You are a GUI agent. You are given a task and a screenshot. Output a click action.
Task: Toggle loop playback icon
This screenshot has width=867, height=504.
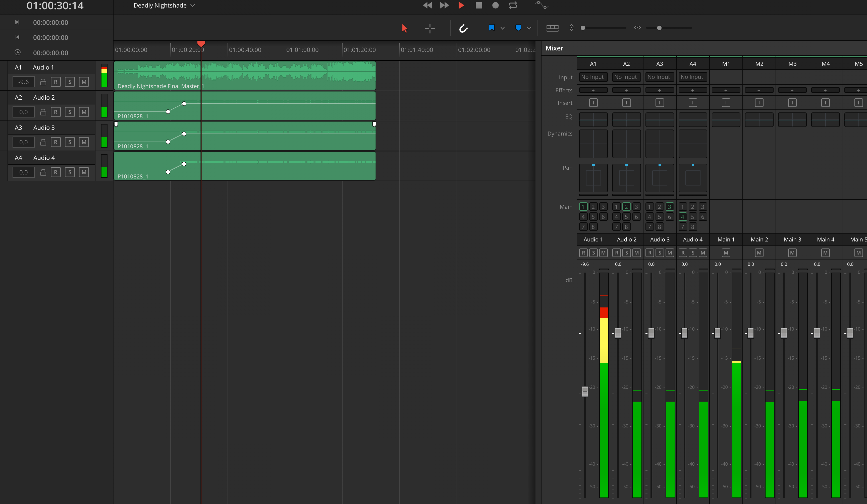pyautogui.click(x=513, y=5)
